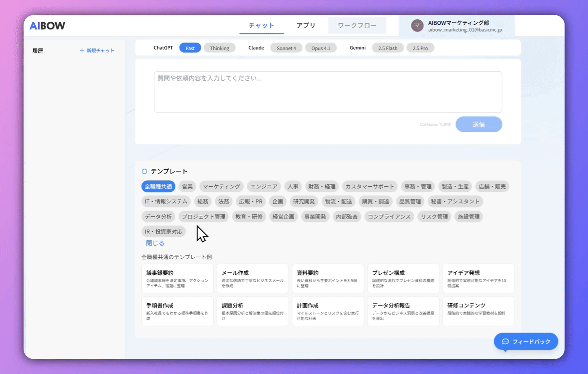Open the 議事録要約 template card
This screenshot has height=374, width=588.
pos(177,278)
